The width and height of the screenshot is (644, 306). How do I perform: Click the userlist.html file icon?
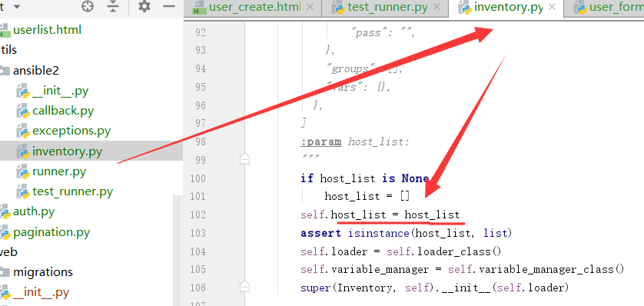tap(4, 30)
